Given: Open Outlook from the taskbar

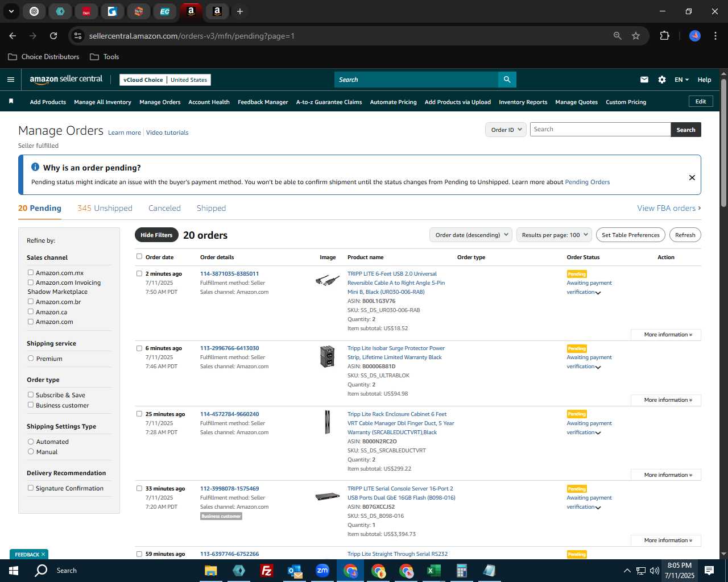Looking at the screenshot, I should [x=295, y=571].
